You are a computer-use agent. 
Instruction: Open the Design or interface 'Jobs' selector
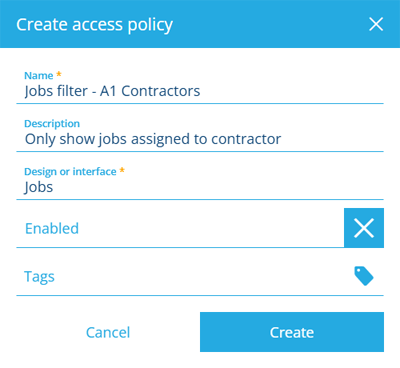pyautogui.click(x=200, y=187)
